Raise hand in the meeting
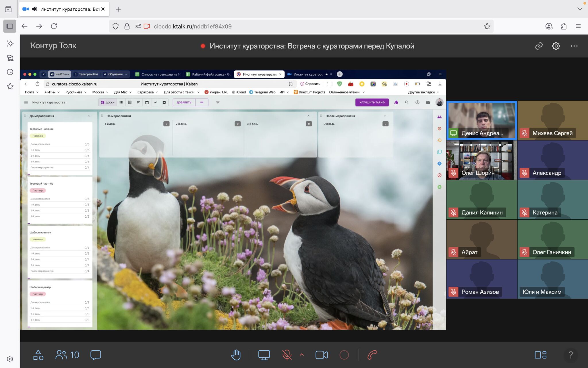The height and width of the screenshot is (368, 588). click(x=236, y=355)
